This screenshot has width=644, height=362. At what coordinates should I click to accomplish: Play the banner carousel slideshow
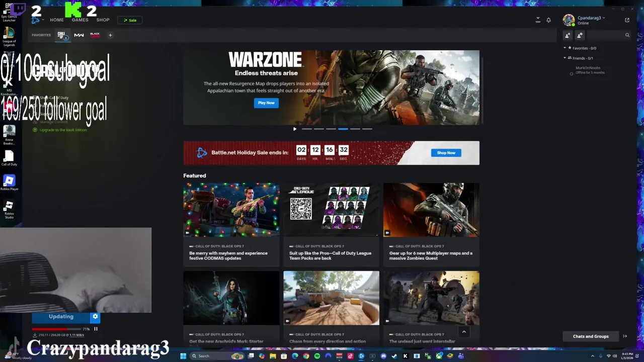coord(295,129)
